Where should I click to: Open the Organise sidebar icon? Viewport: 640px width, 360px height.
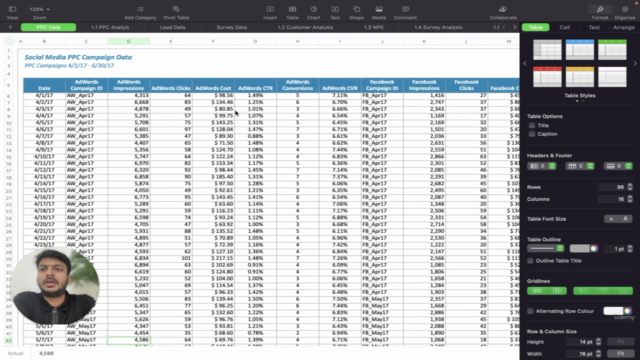tap(625, 9)
